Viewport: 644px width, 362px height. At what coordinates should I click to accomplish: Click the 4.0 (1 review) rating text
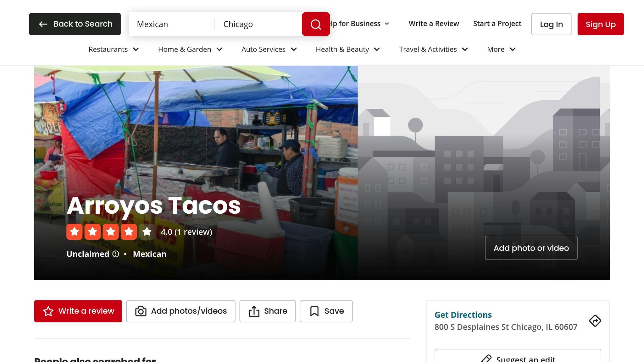[186, 232]
